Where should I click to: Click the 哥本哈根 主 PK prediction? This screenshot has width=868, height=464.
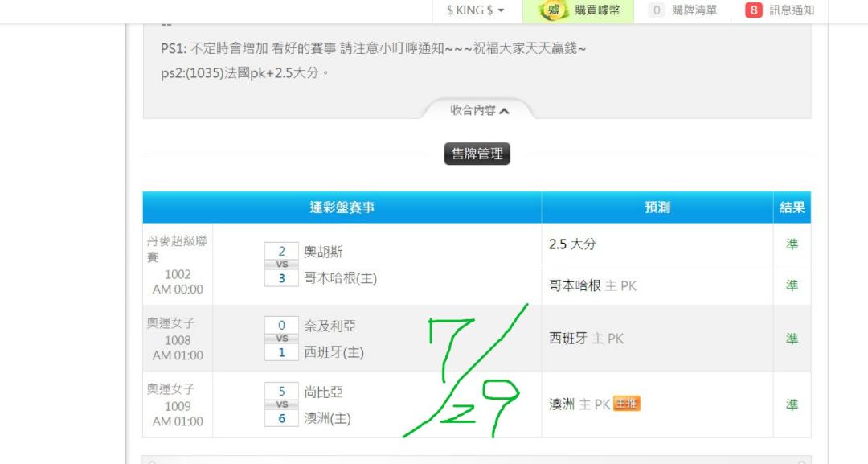592,285
